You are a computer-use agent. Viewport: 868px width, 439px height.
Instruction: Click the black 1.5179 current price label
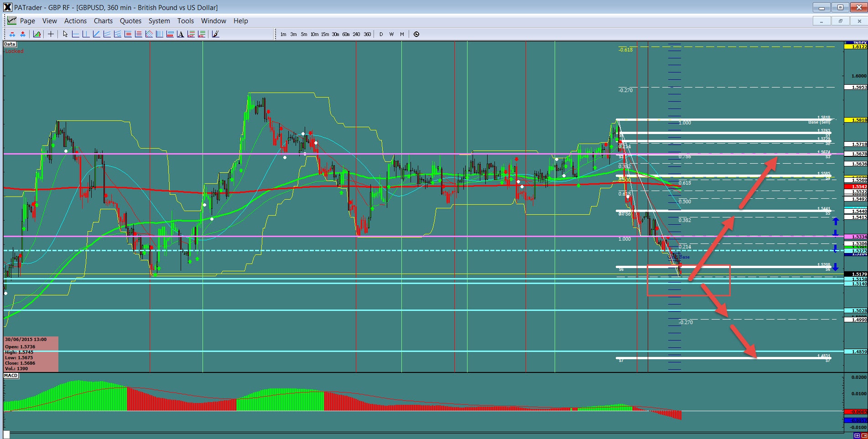(856, 274)
